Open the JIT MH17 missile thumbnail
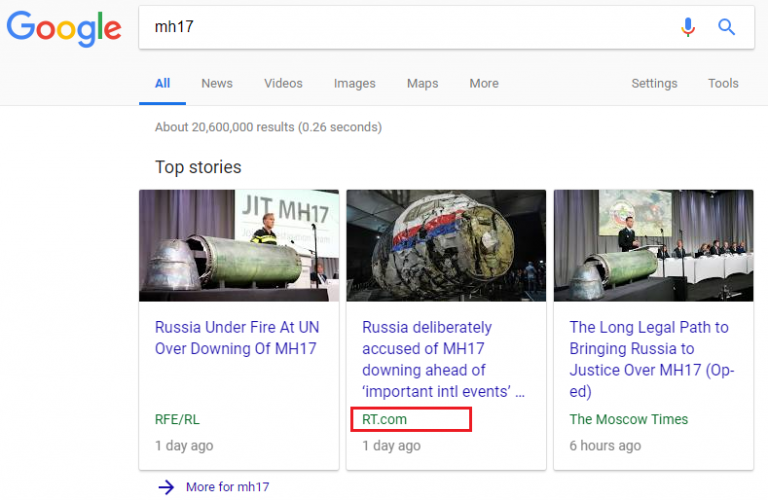Image resolution: width=768 pixels, height=500 pixels. click(x=239, y=245)
